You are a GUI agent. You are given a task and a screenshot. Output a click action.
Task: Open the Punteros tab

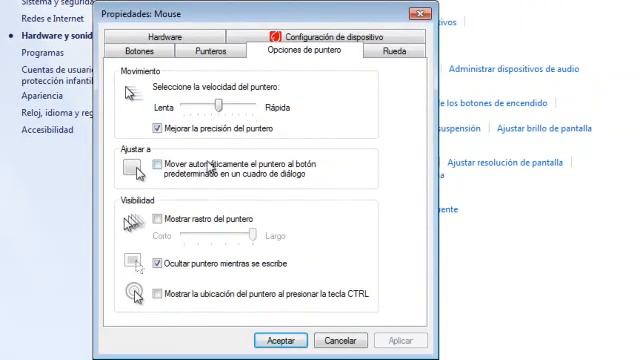pos(211,51)
